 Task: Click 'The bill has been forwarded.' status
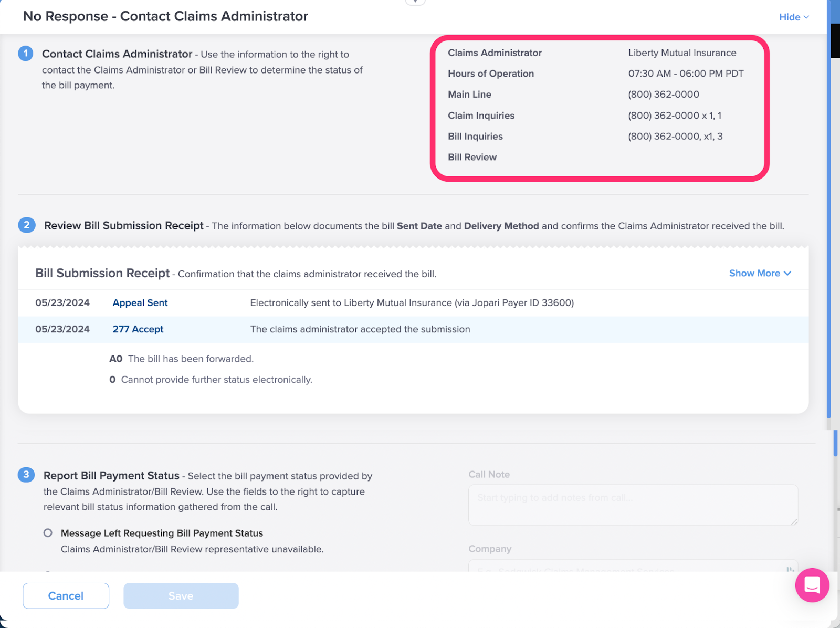click(191, 359)
